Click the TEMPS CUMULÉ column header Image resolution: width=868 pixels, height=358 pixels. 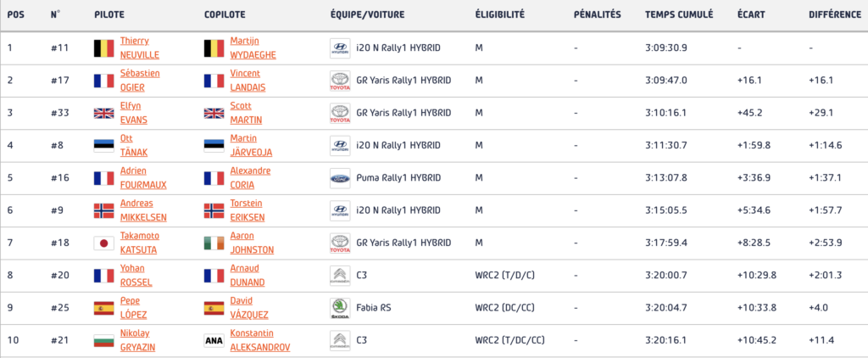678,14
